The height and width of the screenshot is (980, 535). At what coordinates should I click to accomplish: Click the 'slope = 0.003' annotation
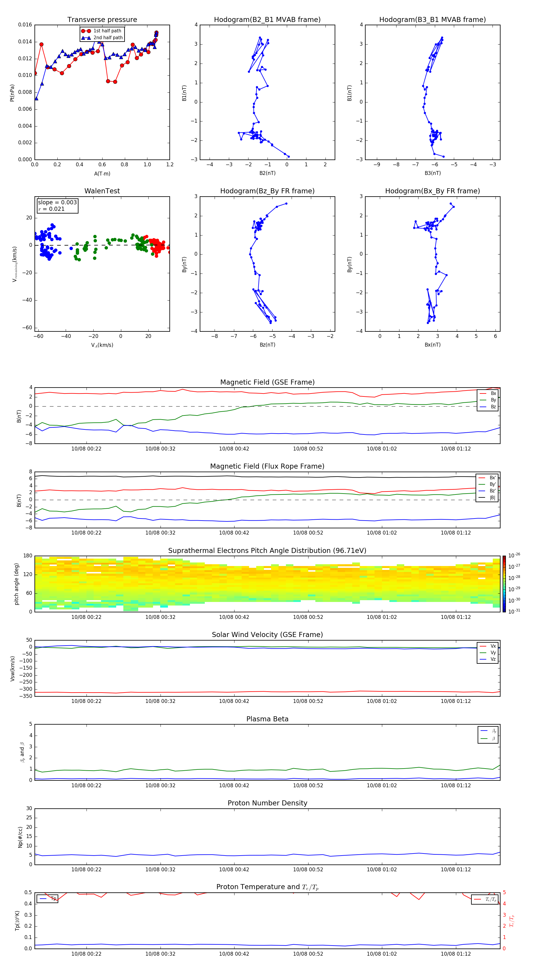(57, 203)
